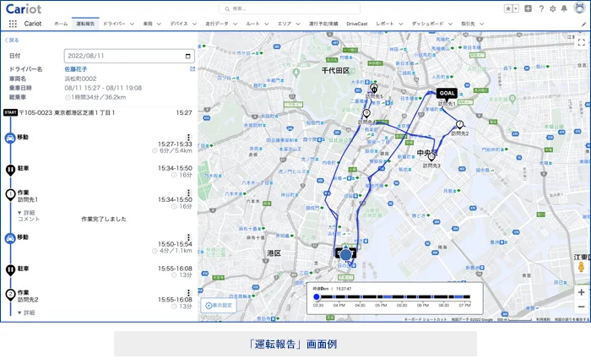591x364 pixels.
Task: Click the notifications bell icon
Action: point(564,8)
